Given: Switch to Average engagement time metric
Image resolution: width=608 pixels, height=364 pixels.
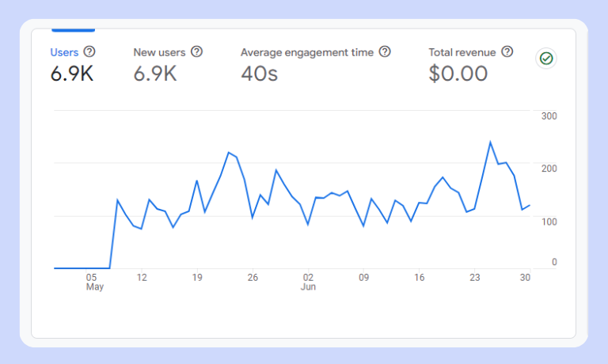Looking at the screenshot, I should (306, 52).
